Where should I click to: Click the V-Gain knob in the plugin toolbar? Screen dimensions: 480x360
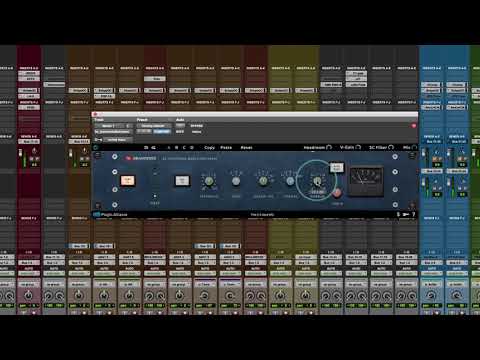click(x=358, y=147)
